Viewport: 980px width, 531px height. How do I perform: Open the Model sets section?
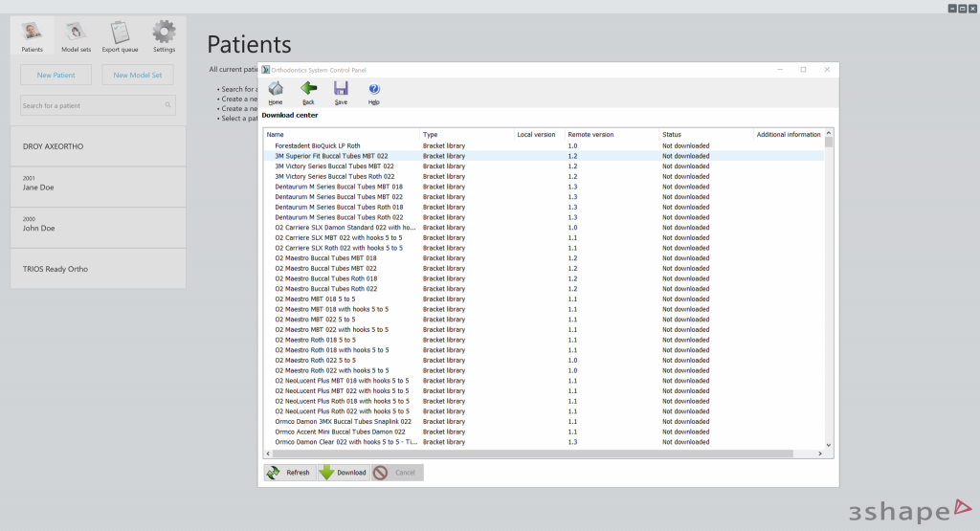pyautogui.click(x=76, y=35)
